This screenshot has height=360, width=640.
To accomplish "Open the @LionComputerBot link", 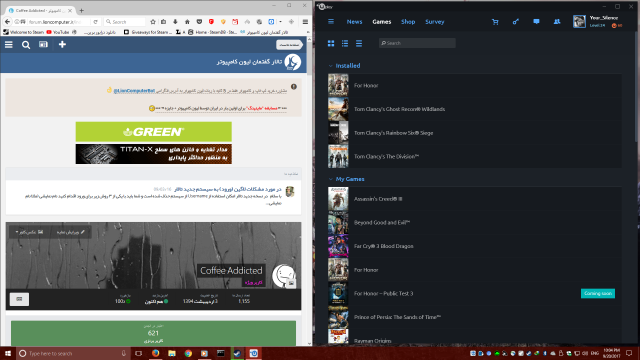I will click(x=134, y=91).
